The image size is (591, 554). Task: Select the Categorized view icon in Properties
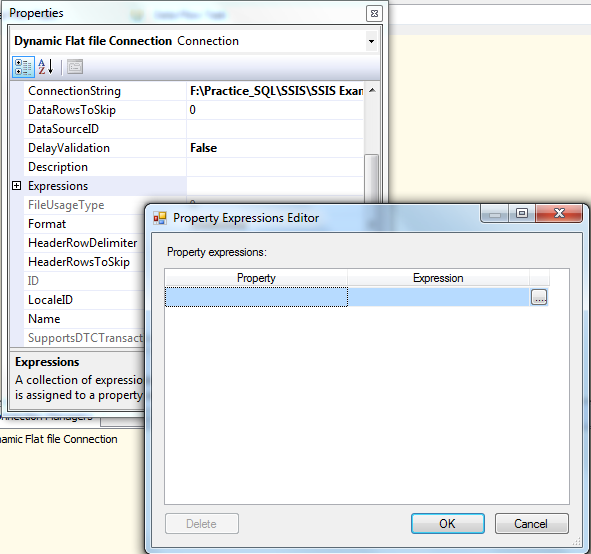tap(23, 67)
